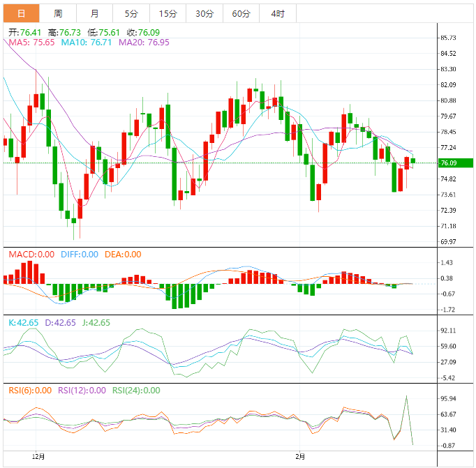The width and height of the screenshot is (476, 468).
Task: Open the 月 (monthly) timeframe tab
Action: (x=95, y=13)
